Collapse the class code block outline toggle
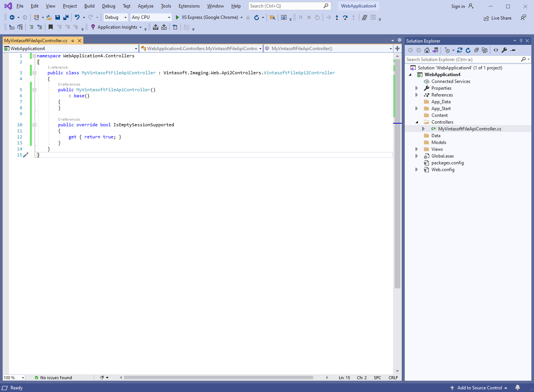534x392 pixels. [34, 73]
